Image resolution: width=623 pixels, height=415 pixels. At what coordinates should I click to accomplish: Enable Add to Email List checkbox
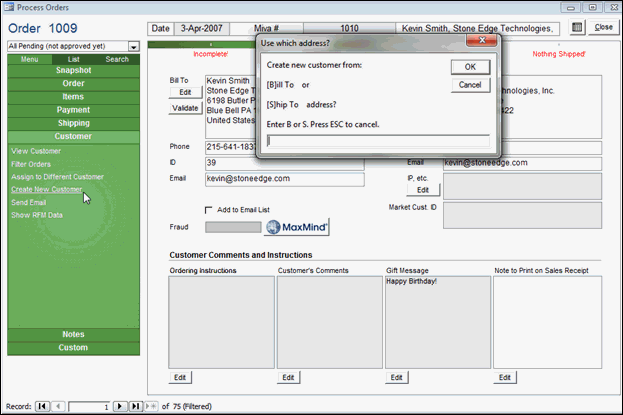209,210
